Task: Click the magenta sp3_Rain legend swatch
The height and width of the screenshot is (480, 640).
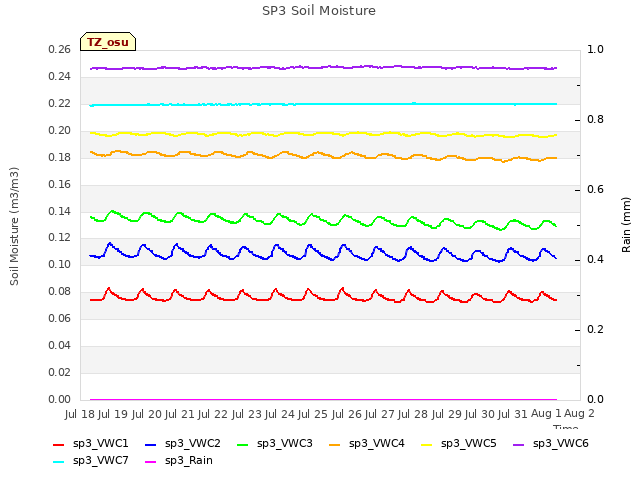Action: click(151, 462)
